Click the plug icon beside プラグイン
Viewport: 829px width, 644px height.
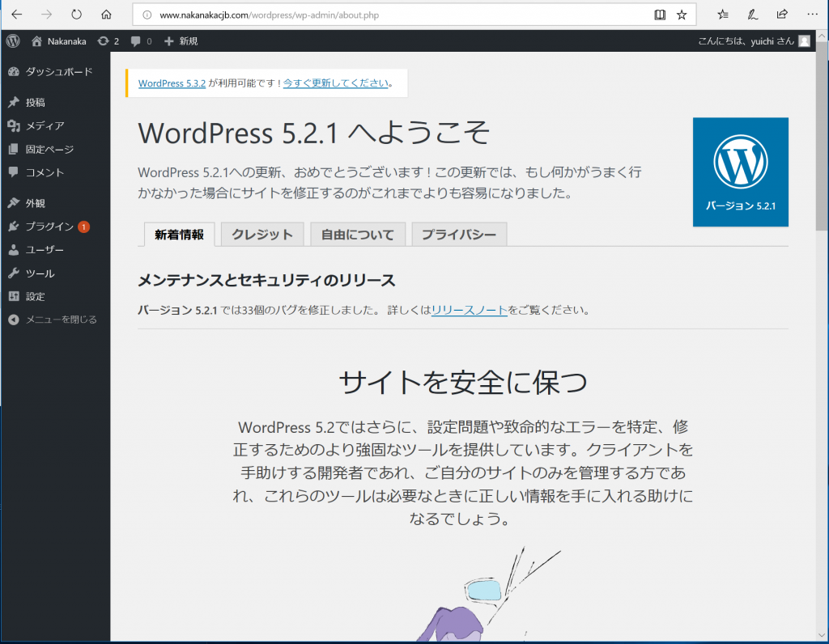click(x=14, y=227)
